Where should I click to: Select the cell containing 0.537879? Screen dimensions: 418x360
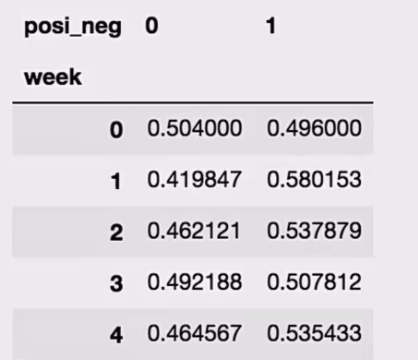(314, 231)
